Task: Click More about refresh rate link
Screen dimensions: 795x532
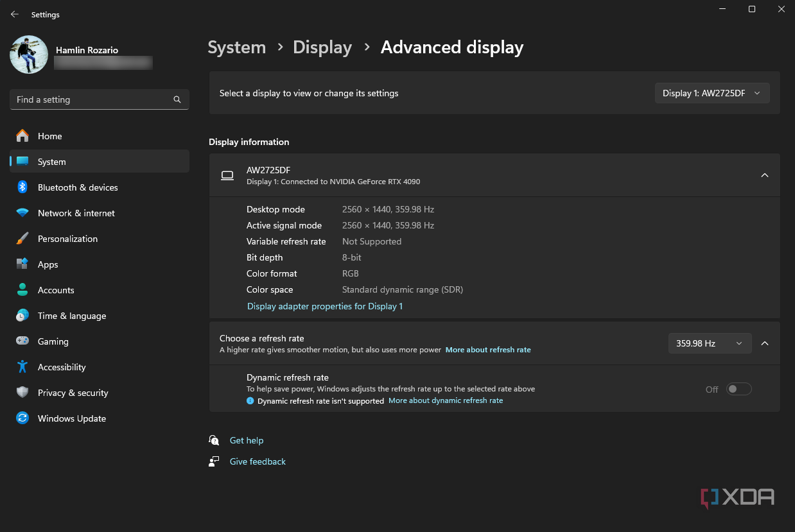Action: tap(488, 350)
